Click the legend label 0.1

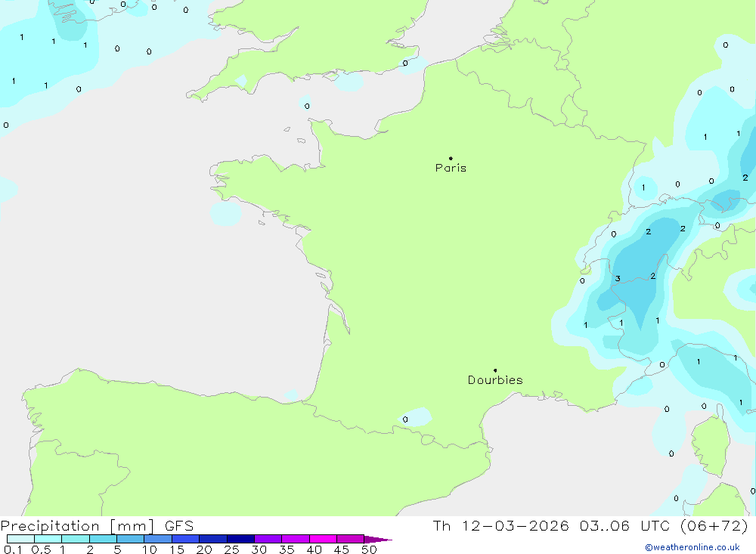(13, 549)
